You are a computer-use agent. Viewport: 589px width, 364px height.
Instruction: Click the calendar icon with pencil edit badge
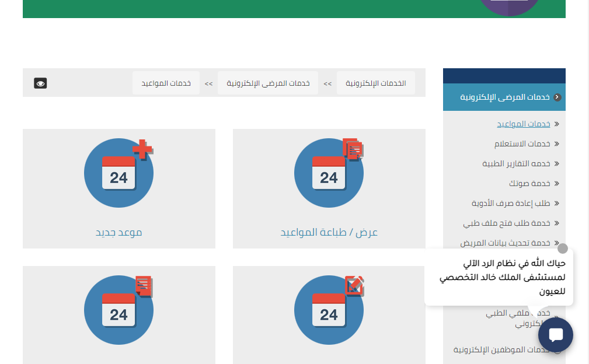pos(329,309)
